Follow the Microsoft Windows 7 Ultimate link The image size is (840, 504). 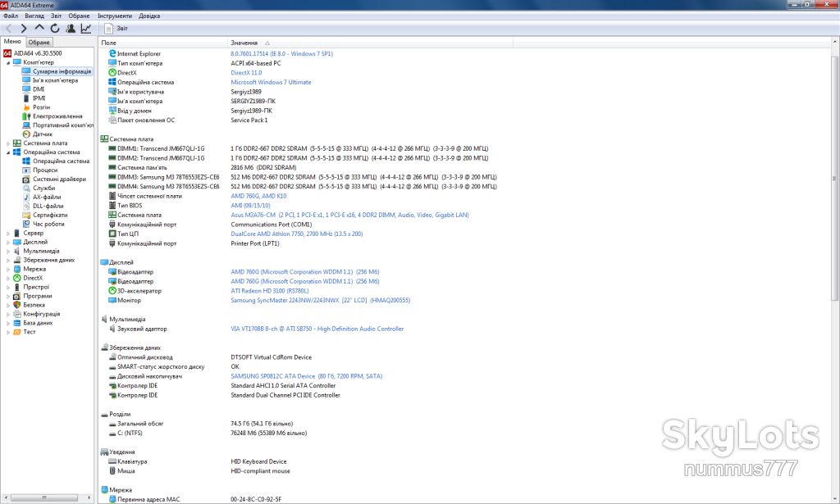coord(271,83)
